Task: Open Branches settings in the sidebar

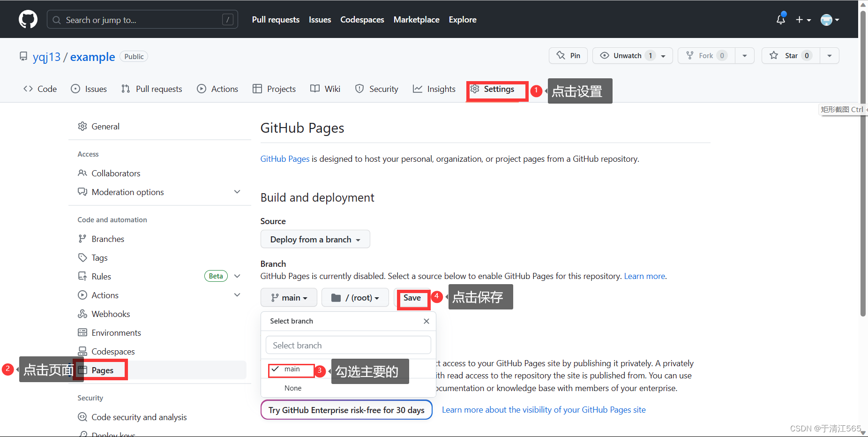Action: coord(159,239)
